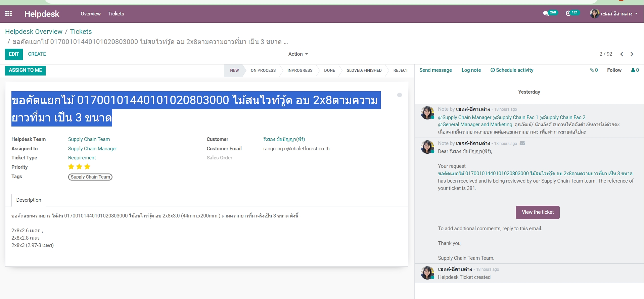Open the Tickets menu
The image size is (644, 299).
click(116, 14)
